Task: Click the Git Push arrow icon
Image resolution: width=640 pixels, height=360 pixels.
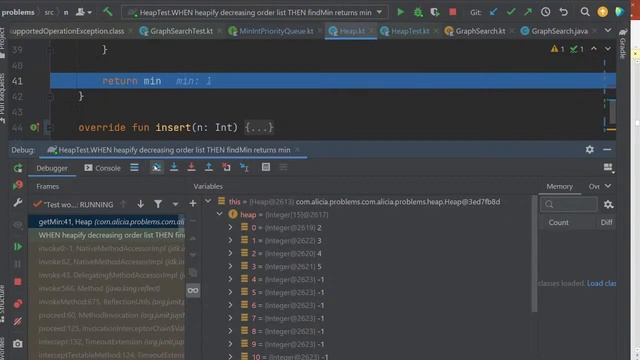Action: click(528, 12)
